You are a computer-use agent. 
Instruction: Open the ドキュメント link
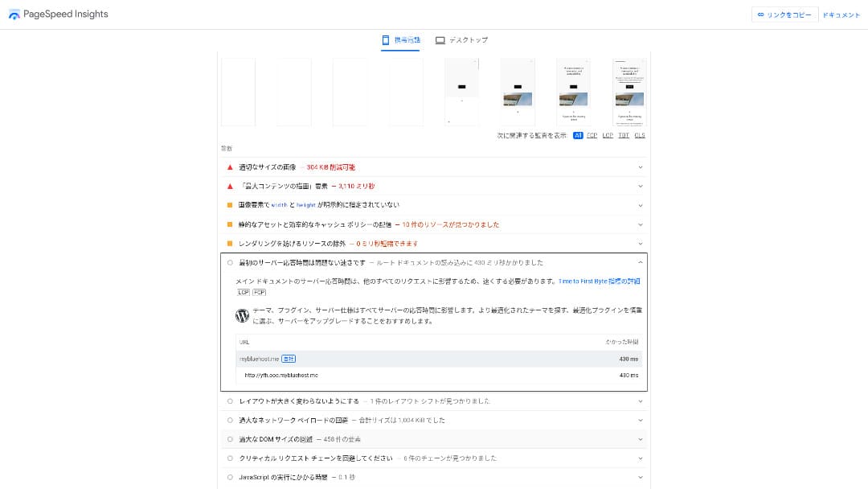(x=841, y=14)
